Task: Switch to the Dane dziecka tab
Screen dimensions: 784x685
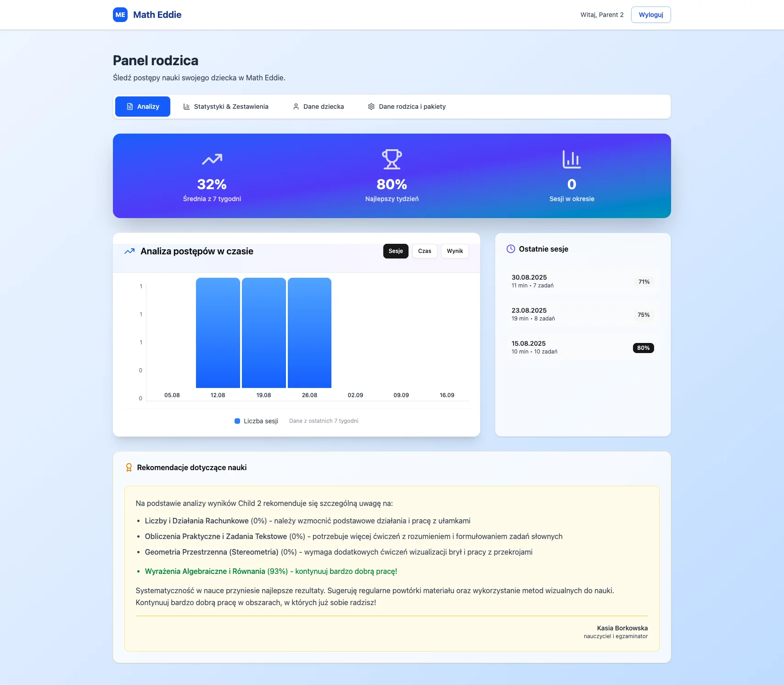Action: [x=318, y=106]
